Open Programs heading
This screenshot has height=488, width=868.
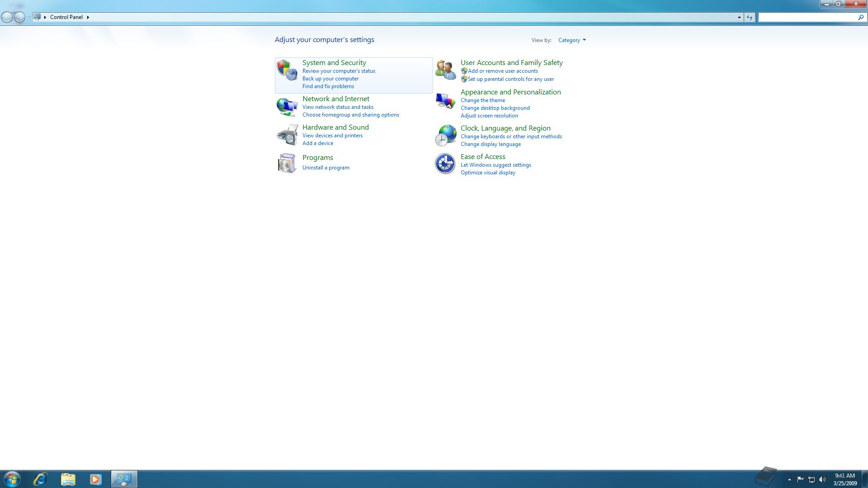(318, 158)
